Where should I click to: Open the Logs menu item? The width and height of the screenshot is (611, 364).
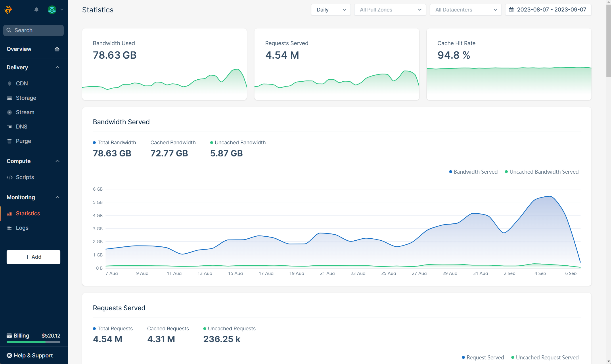coord(22,228)
